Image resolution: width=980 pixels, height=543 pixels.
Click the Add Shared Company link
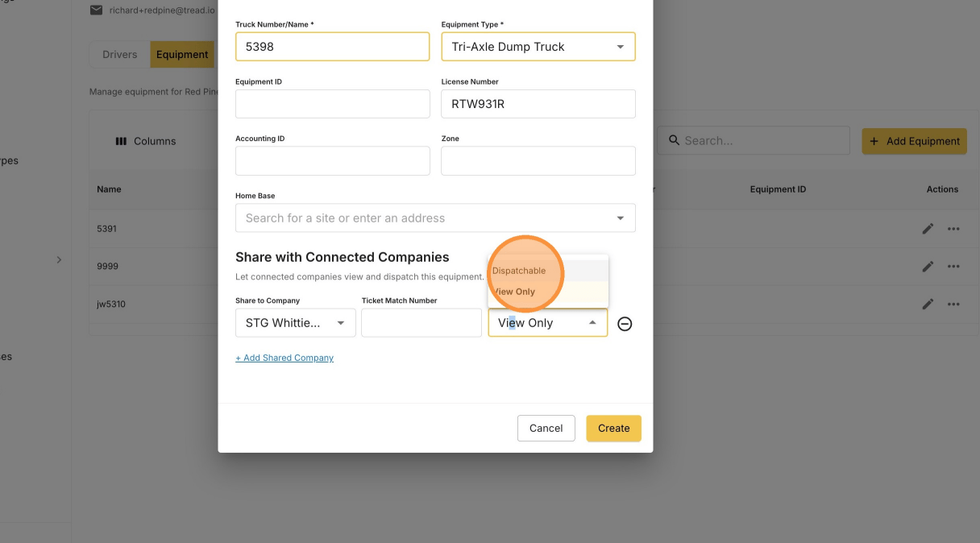(284, 358)
